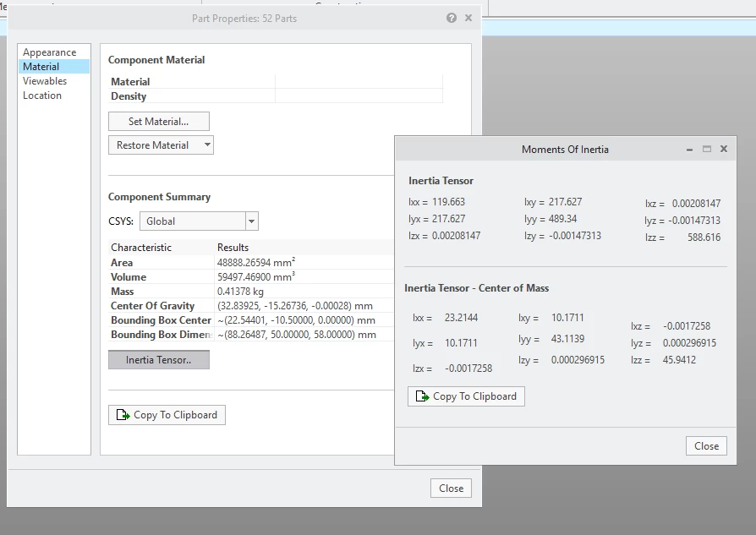The image size is (756, 535).
Task: Copy component summary to clipboard
Action: pos(167,415)
